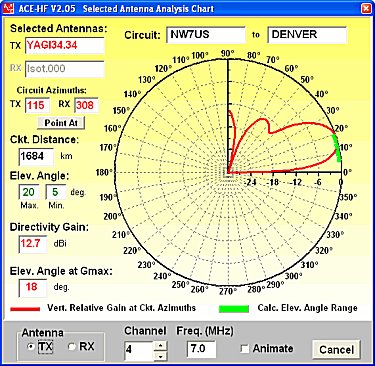Viewport: 375px width, 366px height.
Task: Click the Point At button
Action: 61,123
